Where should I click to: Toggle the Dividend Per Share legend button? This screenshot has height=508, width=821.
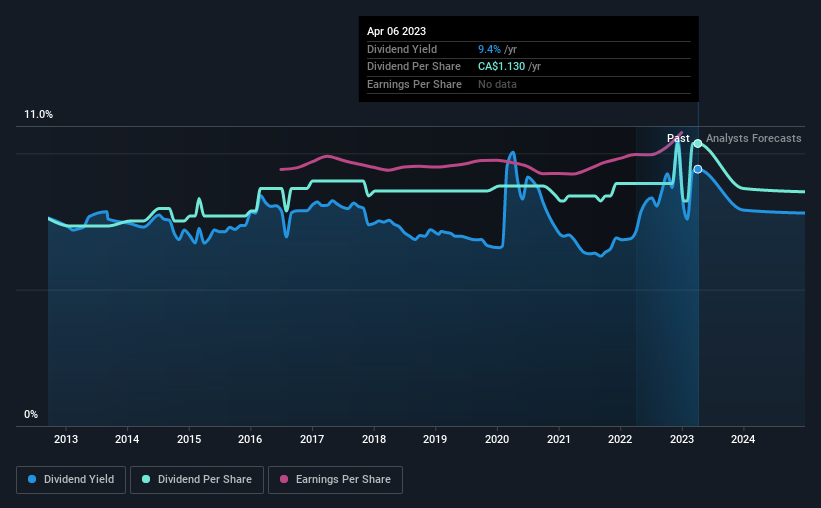point(197,480)
